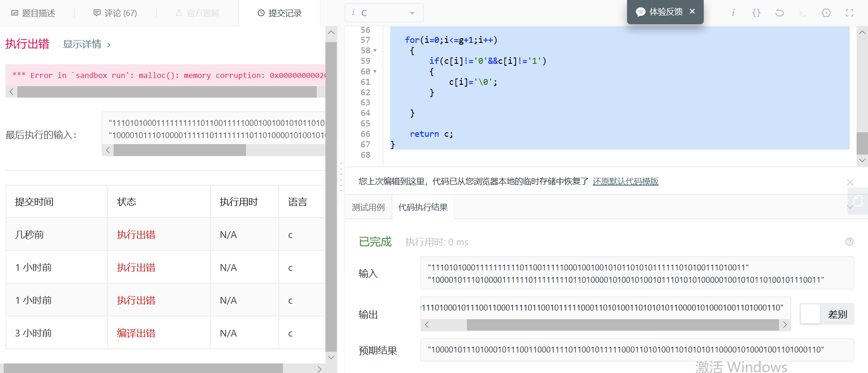Expand 显示详情 error details
Viewport: 868px width, 373px height.
tap(87, 44)
